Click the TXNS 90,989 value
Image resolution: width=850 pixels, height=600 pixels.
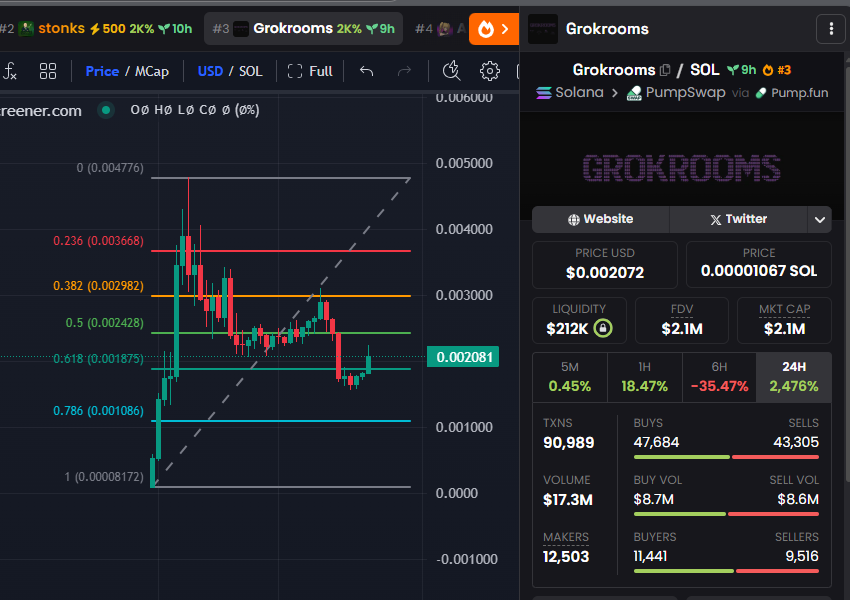pyautogui.click(x=569, y=443)
